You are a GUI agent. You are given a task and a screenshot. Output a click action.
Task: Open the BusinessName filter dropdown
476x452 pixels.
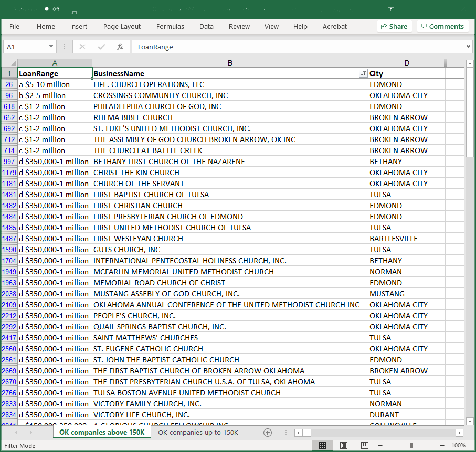(363, 73)
